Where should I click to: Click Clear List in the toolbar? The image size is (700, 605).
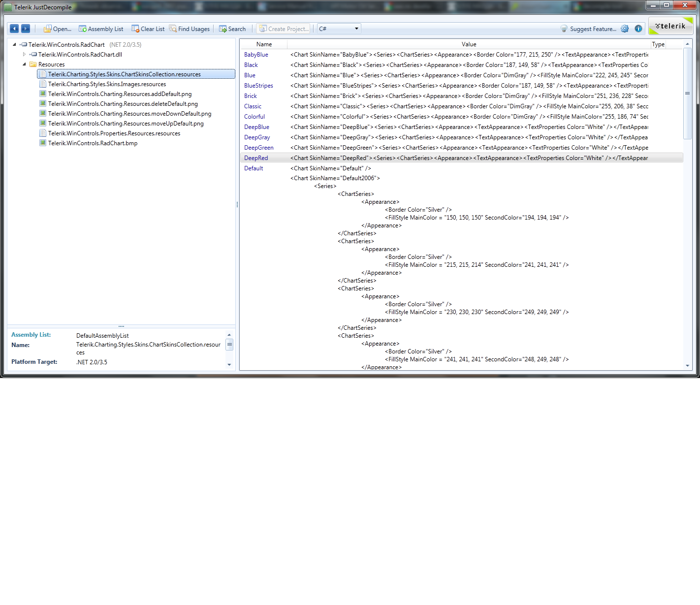[148, 29]
